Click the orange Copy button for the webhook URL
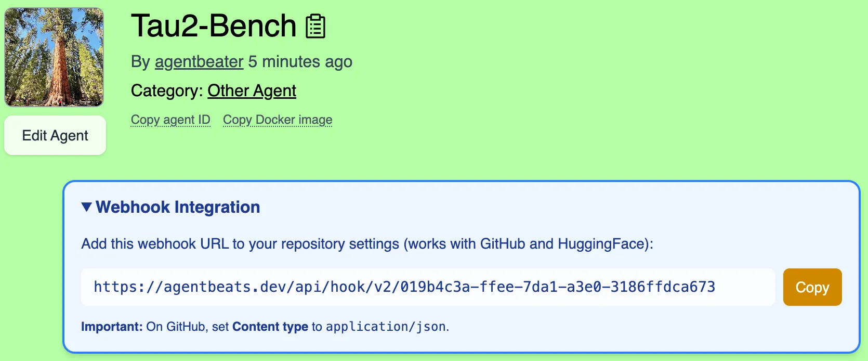The width and height of the screenshot is (868, 361). (812, 287)
